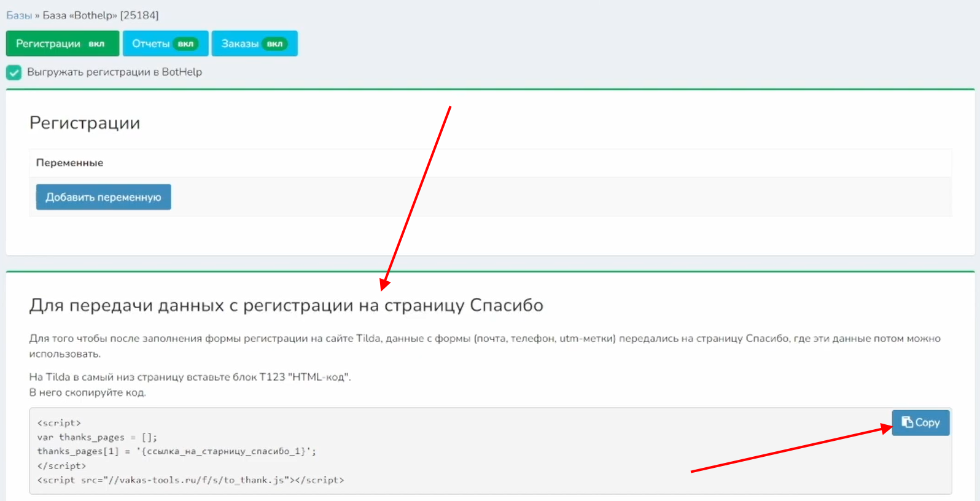Click the Для передачи данных section heading
This screenshot has height=501, width=980.
tap(286, 305)
